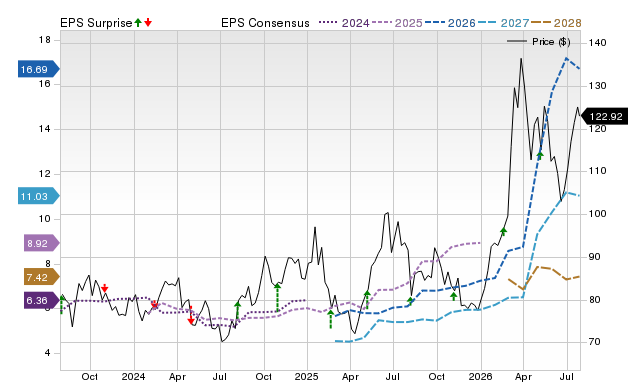
Task: Click the green up arrow in EPS Surprise legend
Action: click(138, 23)
